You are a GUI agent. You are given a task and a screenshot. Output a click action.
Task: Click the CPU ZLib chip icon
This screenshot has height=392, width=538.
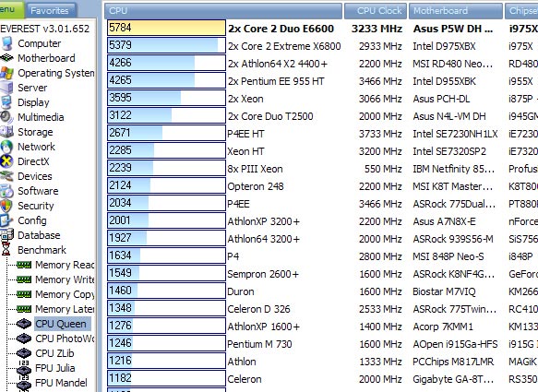[x=24, y=353]
